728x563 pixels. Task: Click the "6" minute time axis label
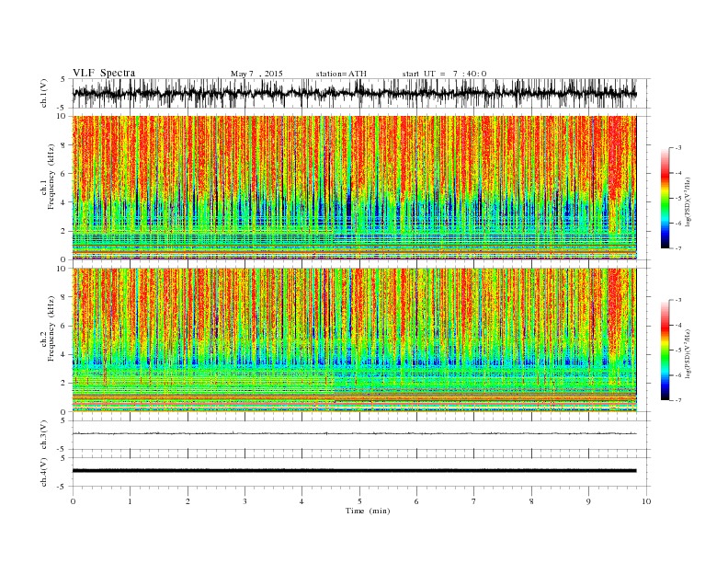416,501
